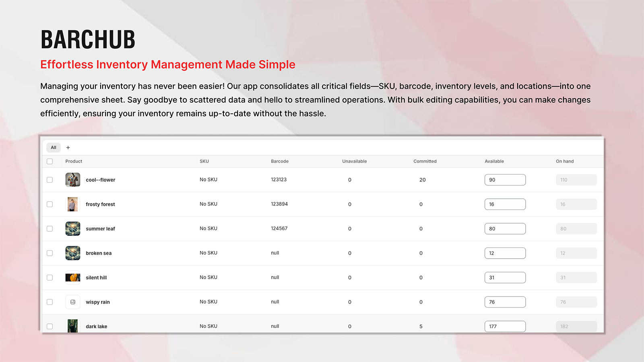Edit Available quantity for wispy rain

[505, 302]
